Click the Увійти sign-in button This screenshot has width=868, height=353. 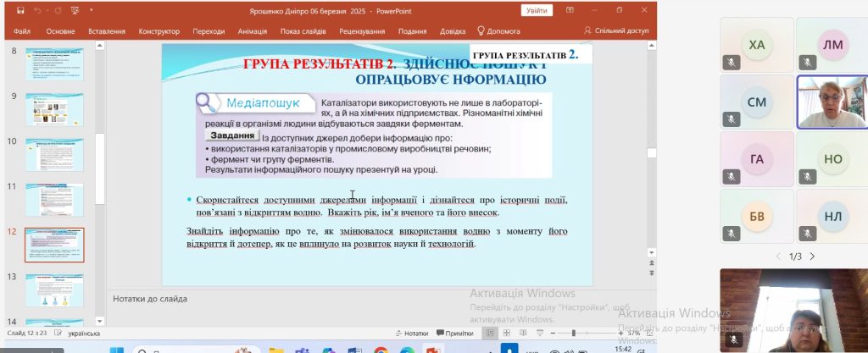click(537, 10)
